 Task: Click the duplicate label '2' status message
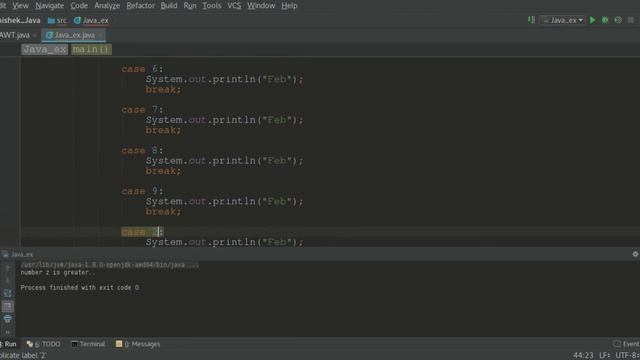[x=23, y=356]
